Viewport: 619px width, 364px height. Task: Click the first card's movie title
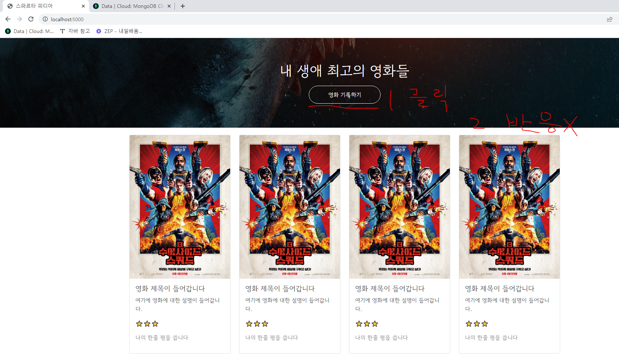[170, 288]
